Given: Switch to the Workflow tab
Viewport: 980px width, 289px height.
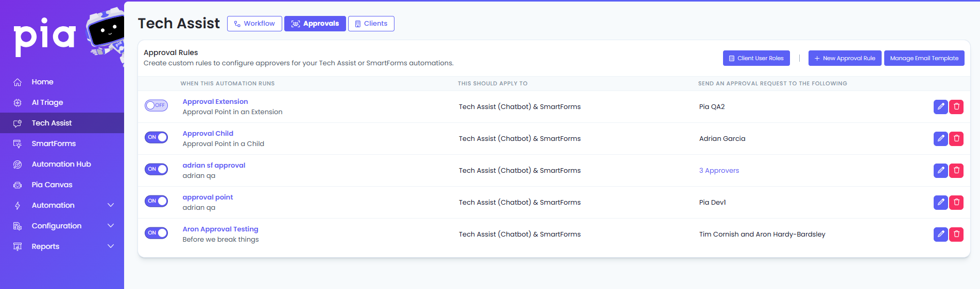Looking at the screenshot, I should [x=254, y=24].
